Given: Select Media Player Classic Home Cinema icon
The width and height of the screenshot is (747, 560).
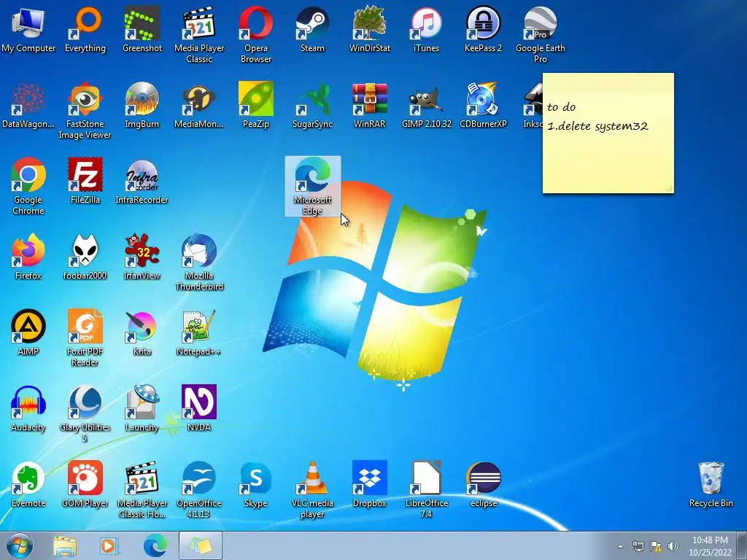Looking at the screenshot, I should [142, 489].
